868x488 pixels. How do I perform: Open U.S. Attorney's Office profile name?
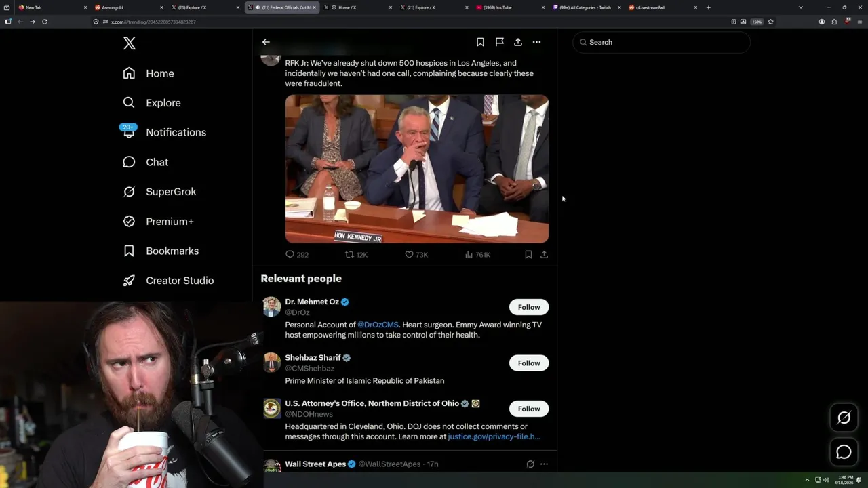(372, 403)
